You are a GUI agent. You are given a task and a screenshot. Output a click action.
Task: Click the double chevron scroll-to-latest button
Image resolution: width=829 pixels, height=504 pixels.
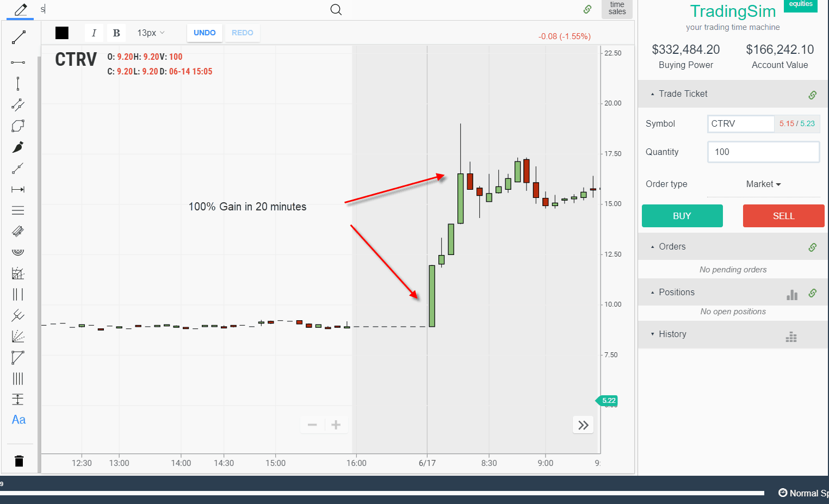point(583,425)
